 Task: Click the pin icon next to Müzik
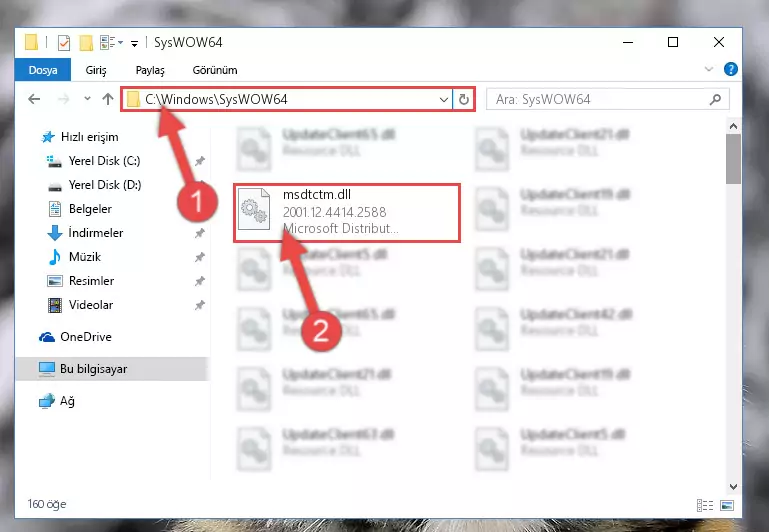point(200,257)
